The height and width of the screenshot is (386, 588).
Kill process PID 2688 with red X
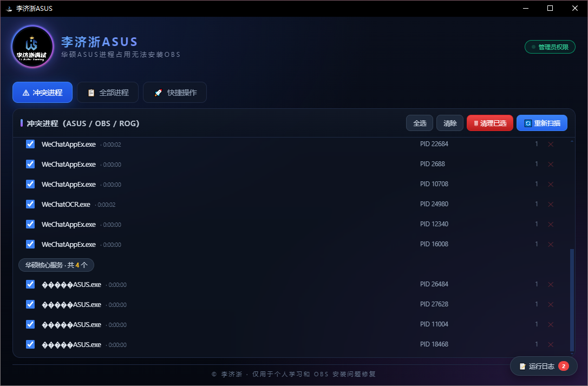tap(551, 164)
